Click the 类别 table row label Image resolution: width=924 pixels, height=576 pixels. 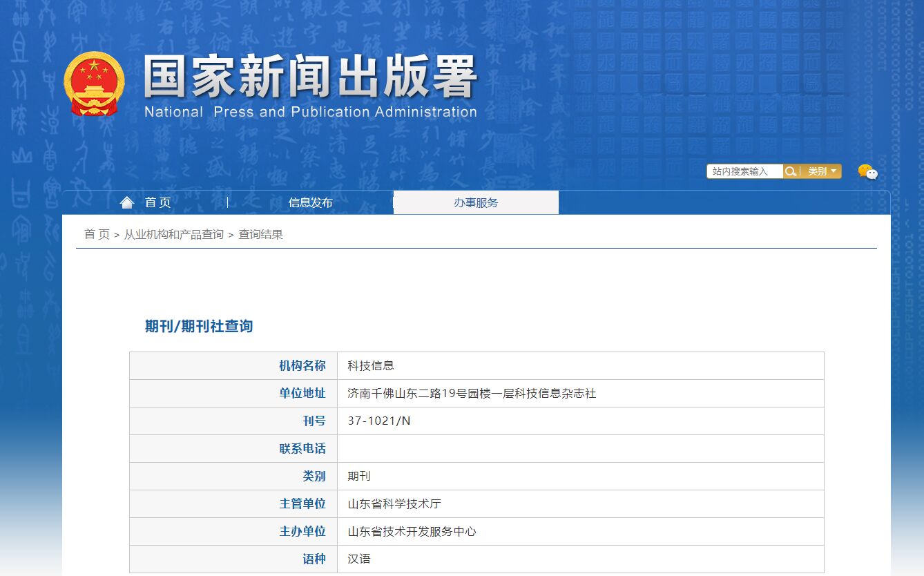(x=314, y=476)
